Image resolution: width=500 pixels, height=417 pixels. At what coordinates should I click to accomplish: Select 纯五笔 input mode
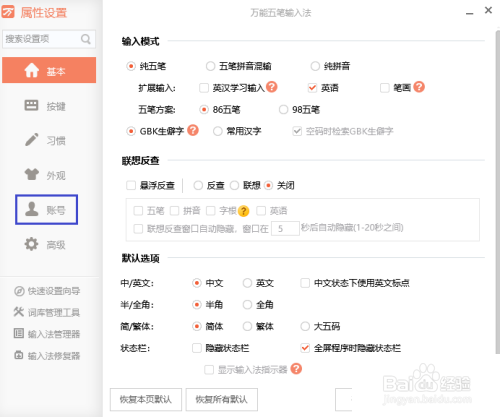click(131, 66)
